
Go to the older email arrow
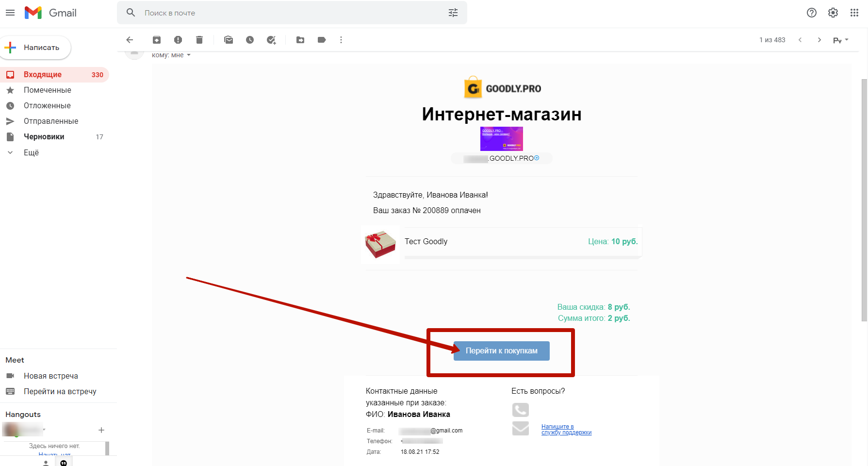click(819, 40)
